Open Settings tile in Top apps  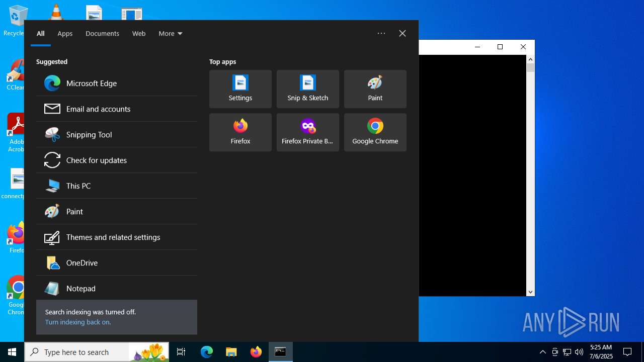point(240,89)
